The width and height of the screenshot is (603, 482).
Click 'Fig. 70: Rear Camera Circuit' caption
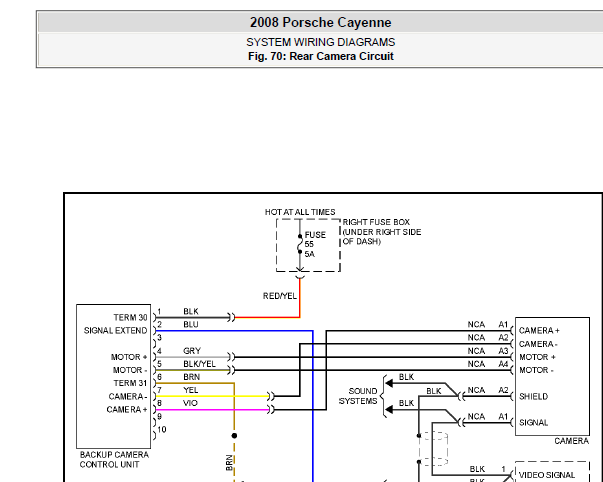pos(320,56)
